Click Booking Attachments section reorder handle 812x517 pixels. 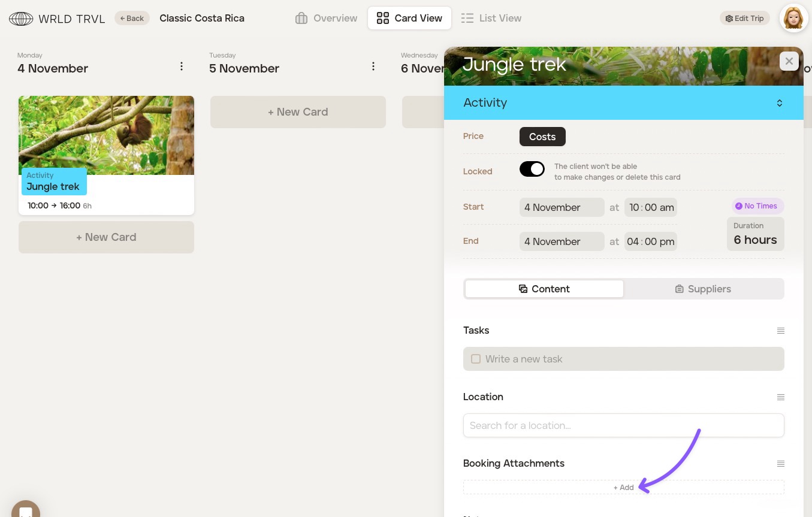(780, 464)
